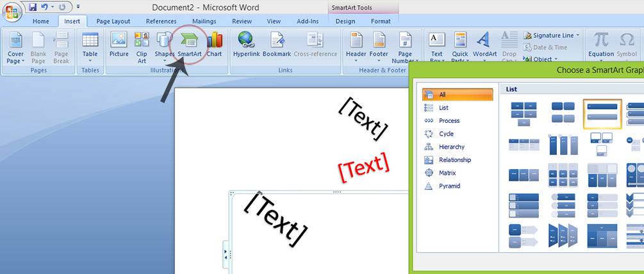Choose the trapezoid list layout thumbnail

(x=563, y=236)
